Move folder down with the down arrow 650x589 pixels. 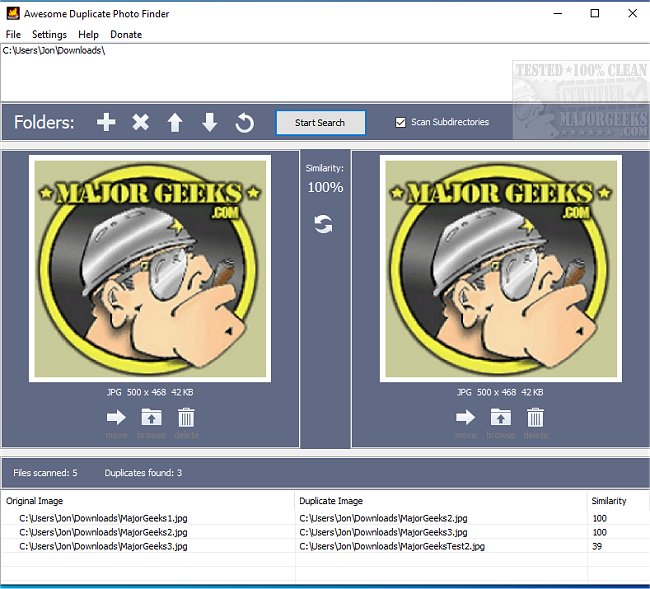pyautogui.click(x=209, y=123)
